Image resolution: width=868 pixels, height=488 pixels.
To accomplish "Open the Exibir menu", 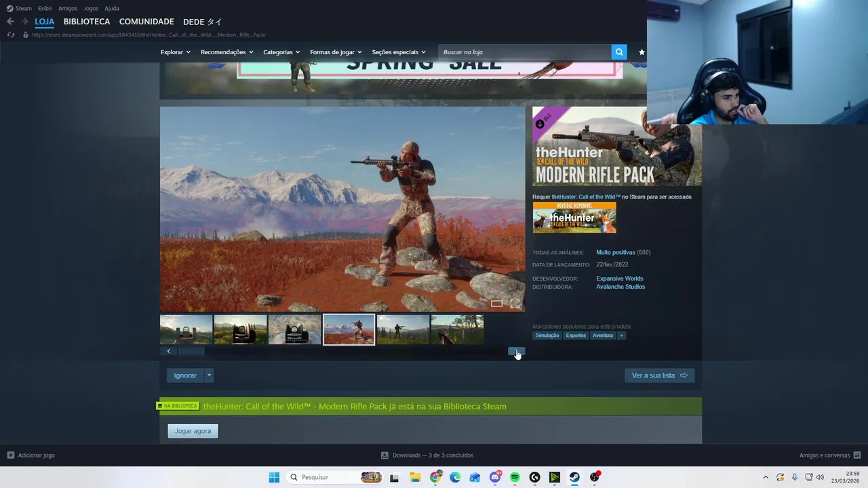I will pos(45,8).
